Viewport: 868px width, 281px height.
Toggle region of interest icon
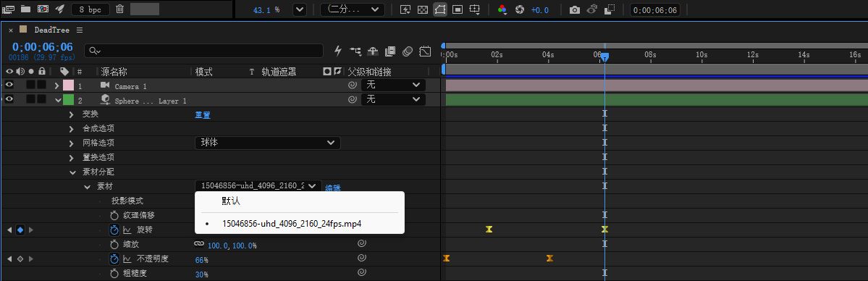(x=458, y=9)
